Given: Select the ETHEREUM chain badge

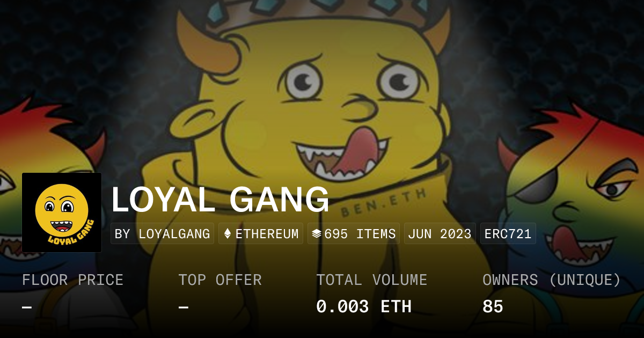Looking at the screenshot, I should (x=261, y=234).
